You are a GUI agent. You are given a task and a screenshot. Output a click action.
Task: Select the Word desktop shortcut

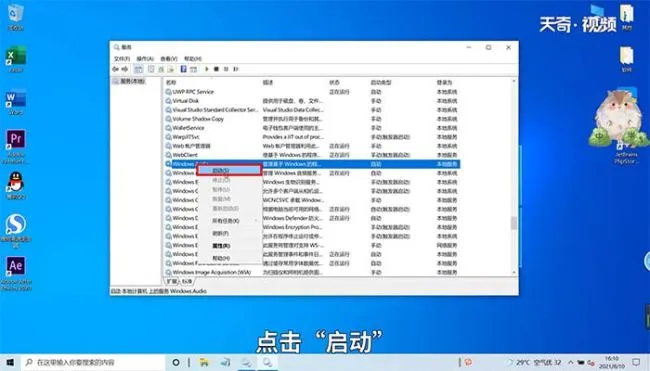16,102
